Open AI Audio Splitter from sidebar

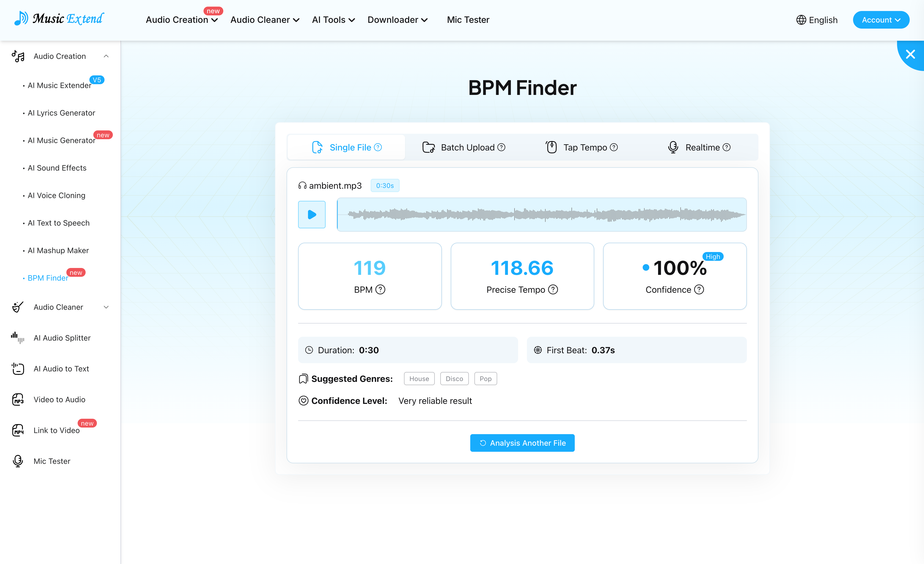(x=62, y=338)
